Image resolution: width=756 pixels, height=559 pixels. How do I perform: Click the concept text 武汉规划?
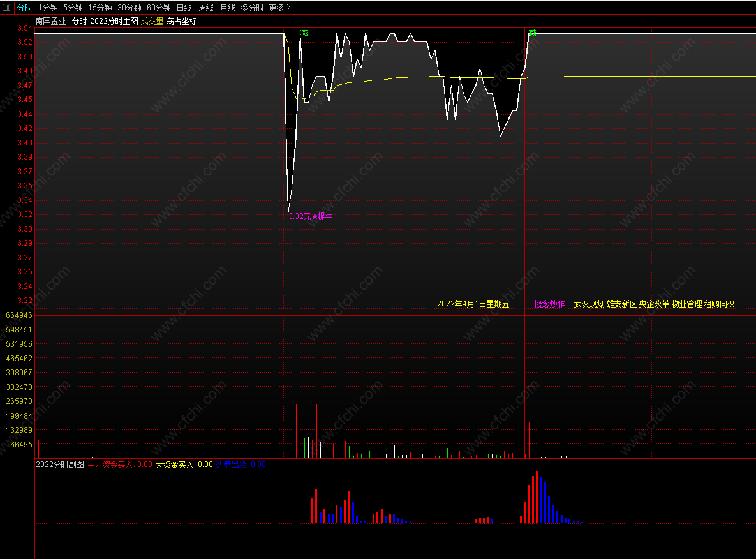pyautogui.click(x=589, y=304)
